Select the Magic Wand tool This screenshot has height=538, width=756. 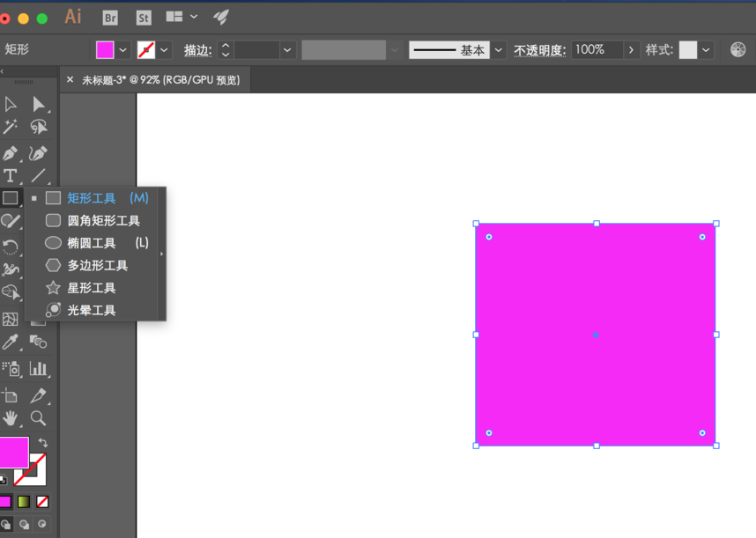(x=11, y=128)
